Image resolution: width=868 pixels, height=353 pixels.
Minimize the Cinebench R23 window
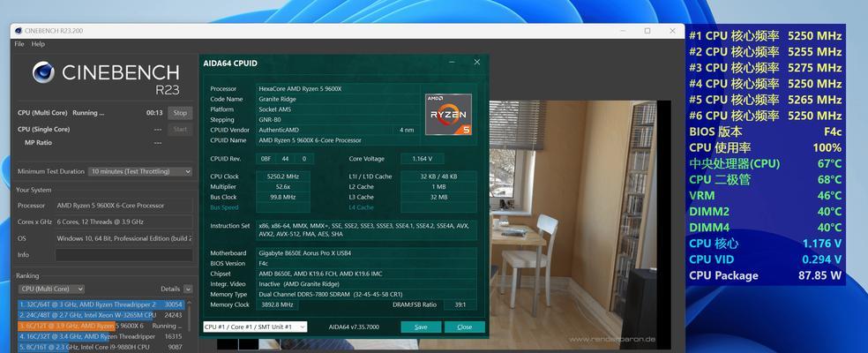point(622,31)
